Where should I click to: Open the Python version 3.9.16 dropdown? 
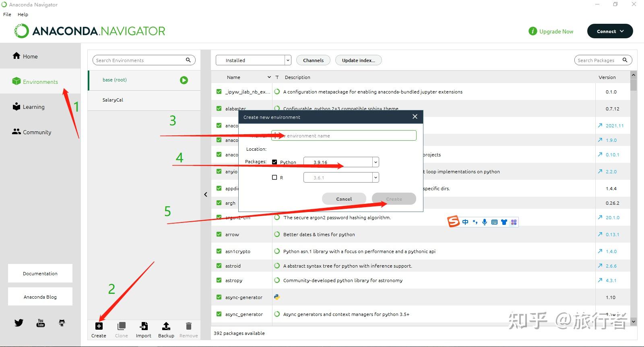click(341, 162)
